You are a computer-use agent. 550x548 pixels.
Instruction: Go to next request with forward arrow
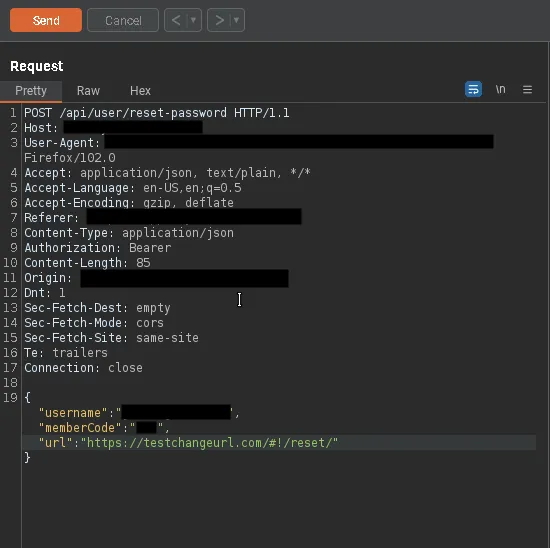(220, 20)
